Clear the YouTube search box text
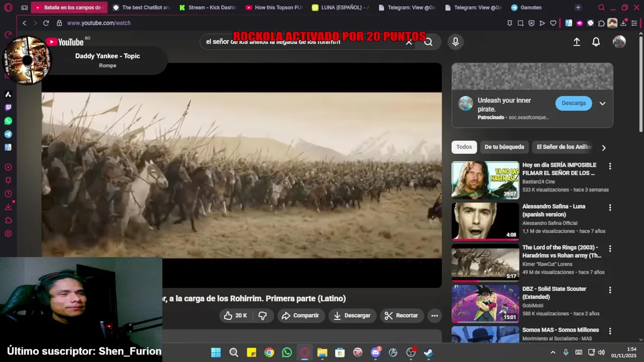The height and width of the screenshot is (362, 644). 409,42
